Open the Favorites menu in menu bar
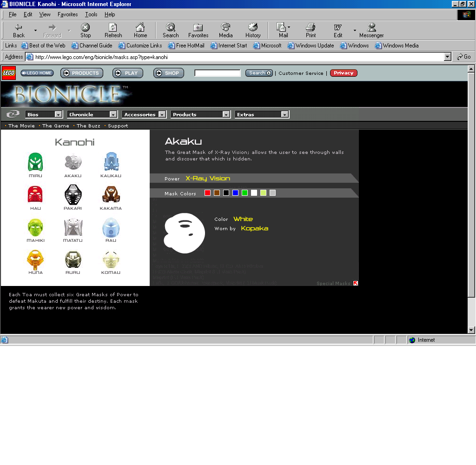 (x=68, y=14)
